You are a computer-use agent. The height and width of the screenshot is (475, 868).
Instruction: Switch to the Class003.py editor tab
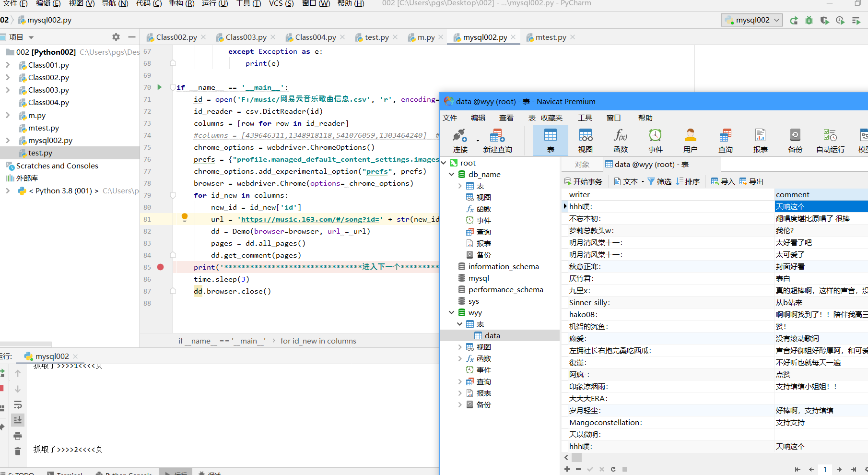(x=246, y=37)
